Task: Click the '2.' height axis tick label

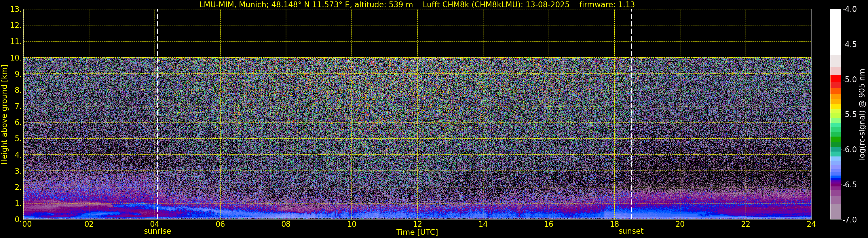Action: 18,188
